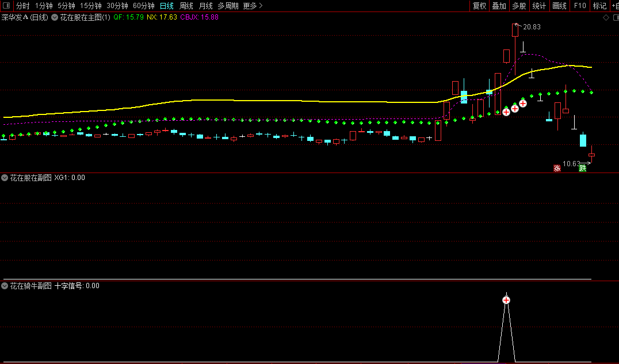Screen dimensions: 619x364
Task: Switch to the 60分钟 period tab
Action: click(x=143, y=6)
